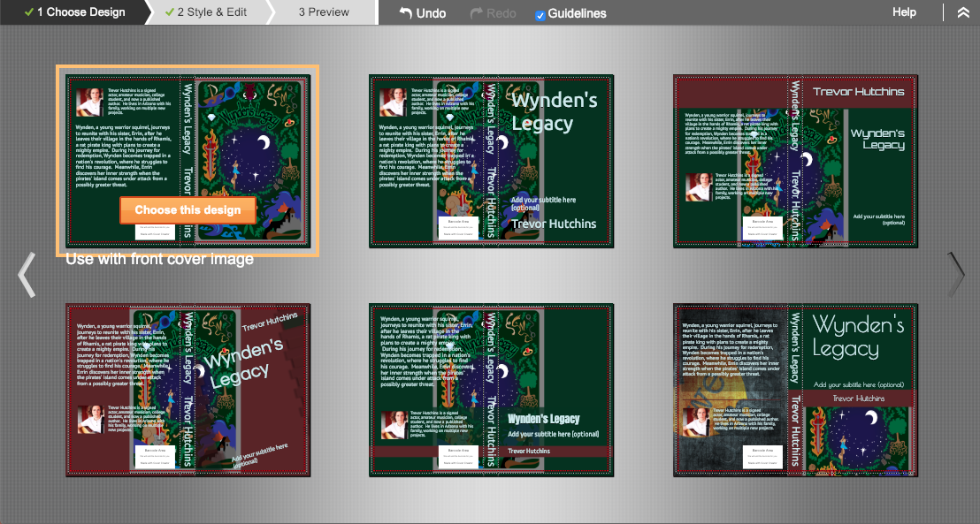Collapse the top toolbar with the double chevron
Viewport: 980px width, 524px height.
click(963, 12)
